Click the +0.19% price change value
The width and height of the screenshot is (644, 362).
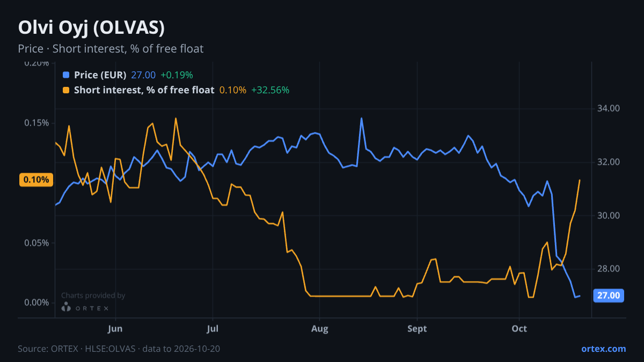point(177,75)
